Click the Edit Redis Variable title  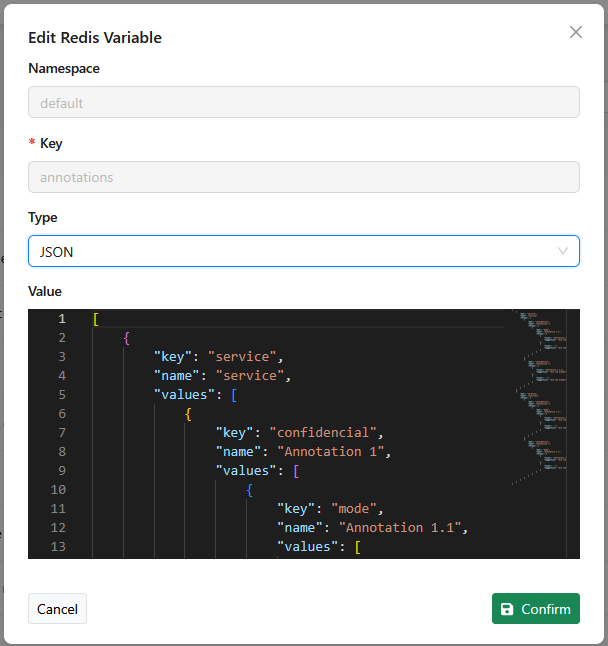coord(95,37)
